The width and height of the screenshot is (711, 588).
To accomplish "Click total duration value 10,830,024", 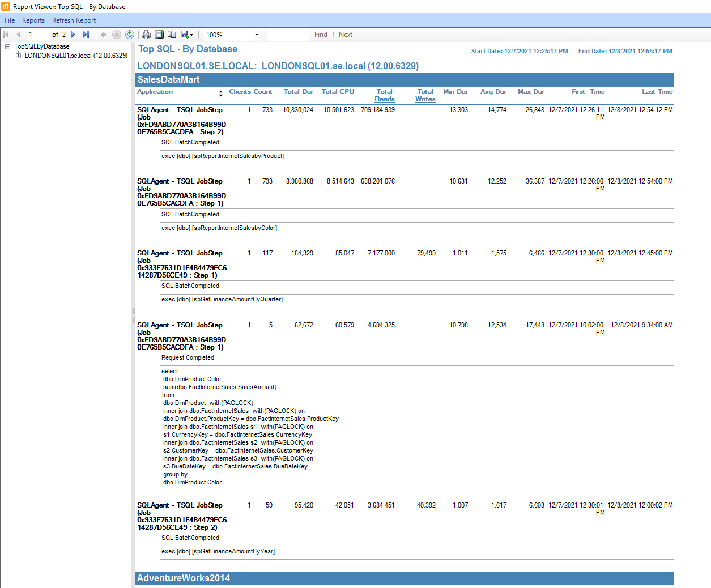I will [x=298, y=110].
